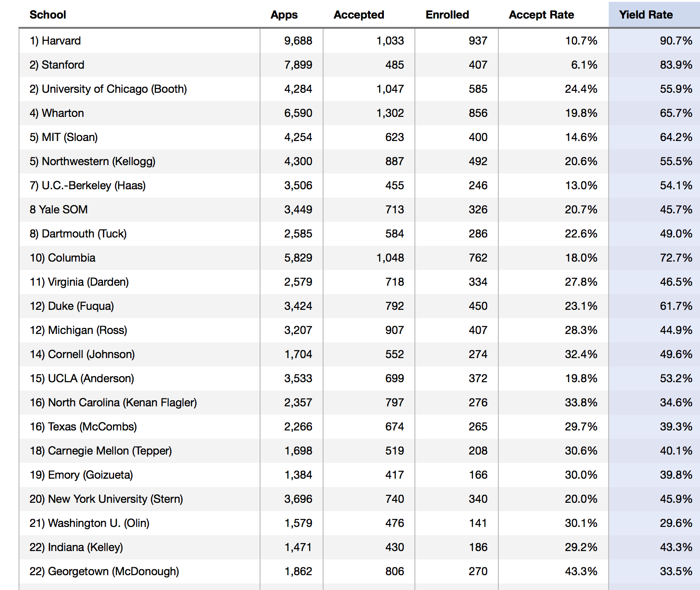Click the Accepted column header
Screen dimensions: 700x590
(x=359, y=15)
